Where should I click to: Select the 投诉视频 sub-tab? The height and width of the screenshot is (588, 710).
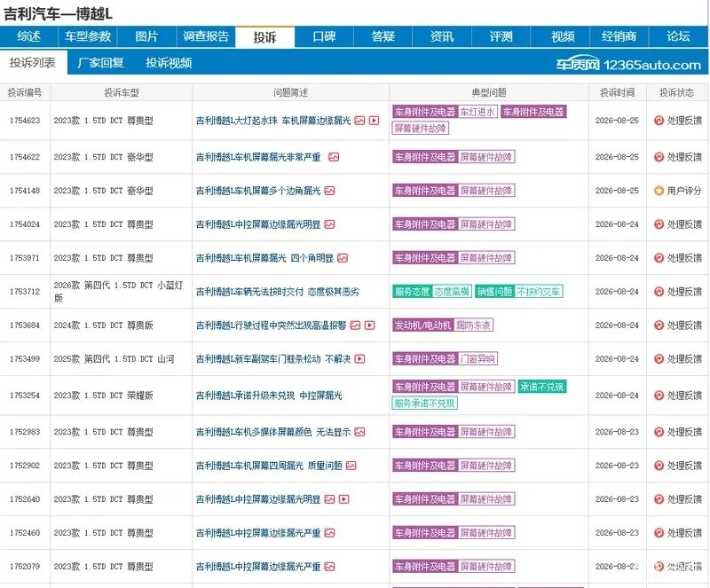(169, 62)
